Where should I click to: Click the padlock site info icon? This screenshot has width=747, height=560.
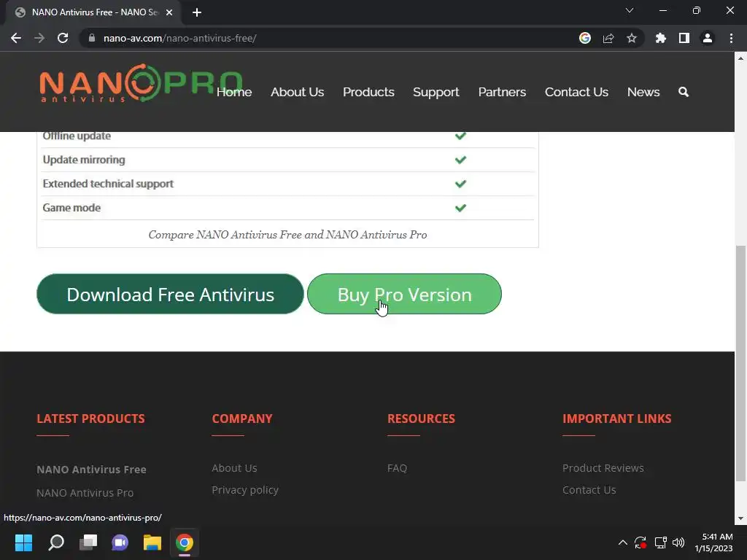pos(91,38)
